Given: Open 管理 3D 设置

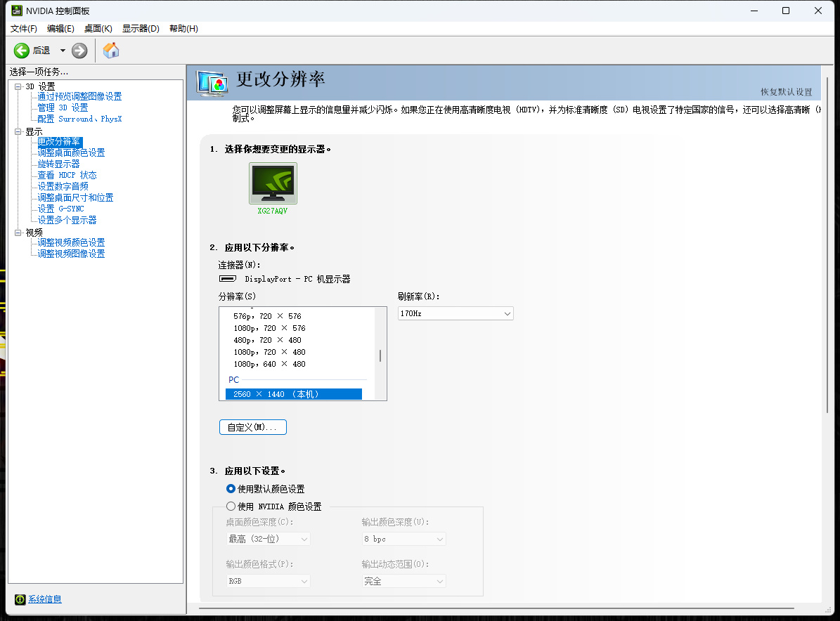Looking at the screenshot, I should [63, 107].
